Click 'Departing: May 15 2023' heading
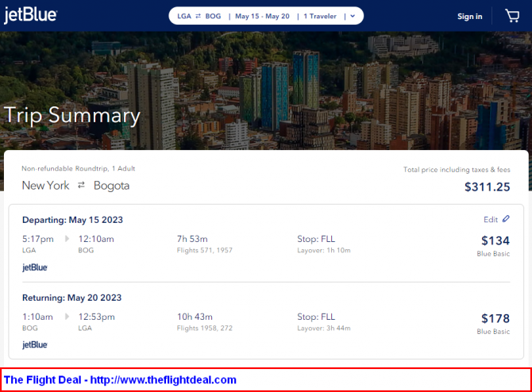 (x=72, y=220)
